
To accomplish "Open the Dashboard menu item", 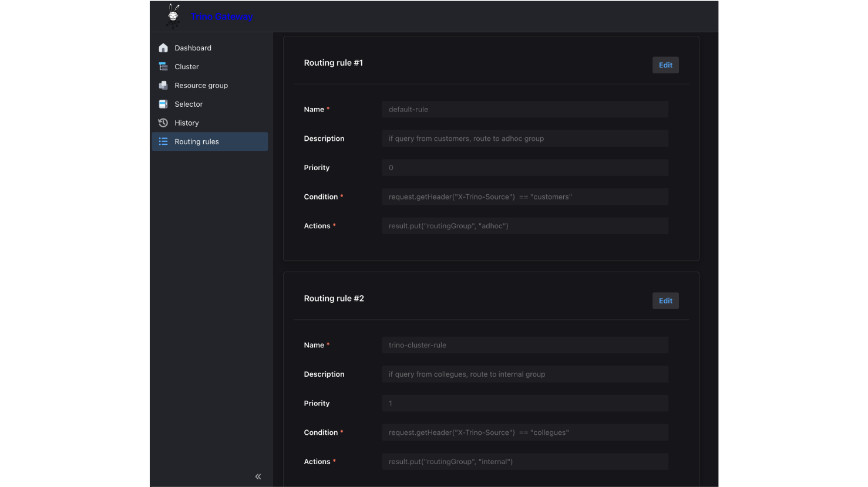I will coord(193,48).
